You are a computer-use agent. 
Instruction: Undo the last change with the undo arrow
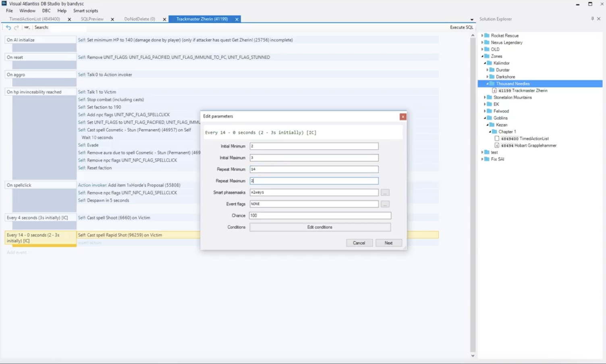(8, 27)
